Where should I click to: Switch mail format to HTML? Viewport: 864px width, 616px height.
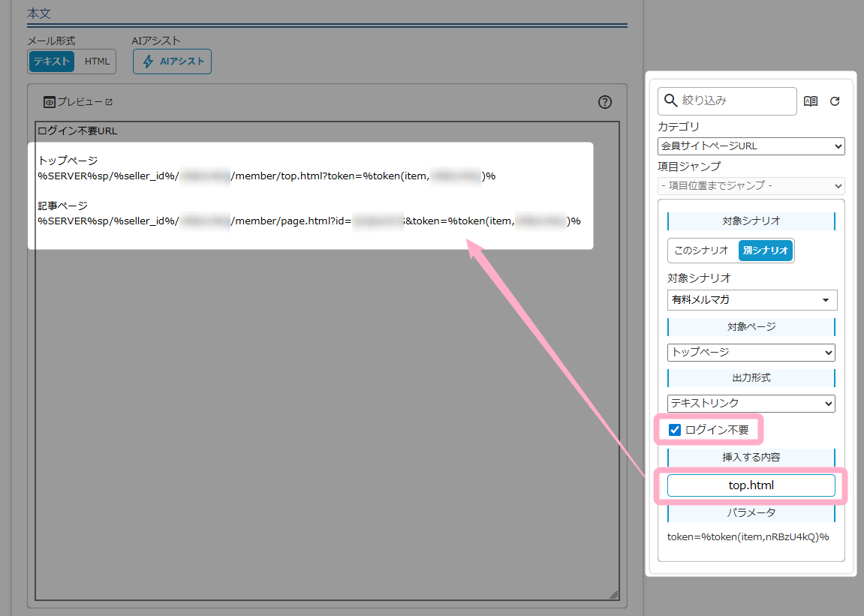coord(97,62)
